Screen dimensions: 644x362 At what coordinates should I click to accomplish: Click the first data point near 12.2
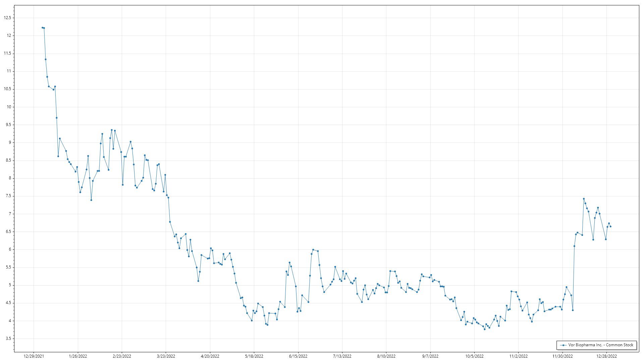[42, 27]
